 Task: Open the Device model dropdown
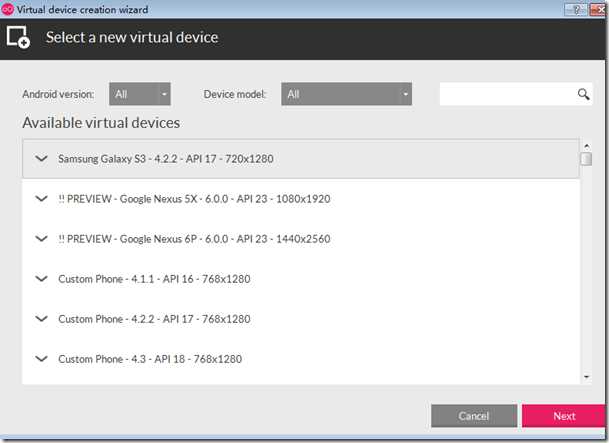[346, 94]
